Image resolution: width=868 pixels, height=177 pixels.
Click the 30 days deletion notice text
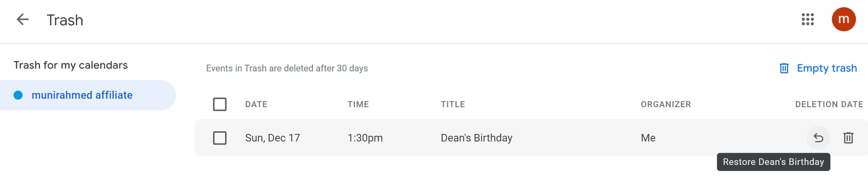click(287, 68)
